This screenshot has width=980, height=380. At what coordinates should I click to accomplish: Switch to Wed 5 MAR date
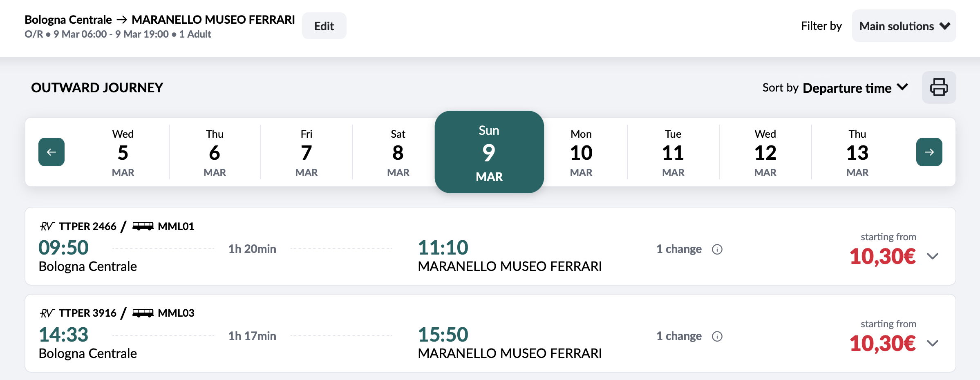click(123, 152)
